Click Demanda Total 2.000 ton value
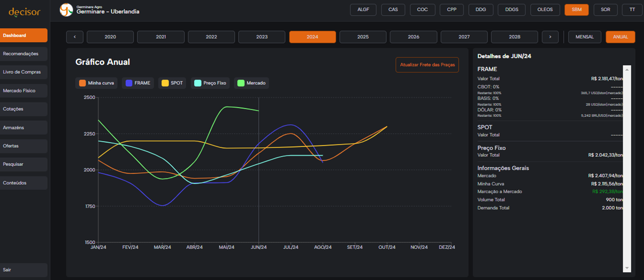This screenshot has width=644, height=280. pyautogui.click(x=612, y=208)
